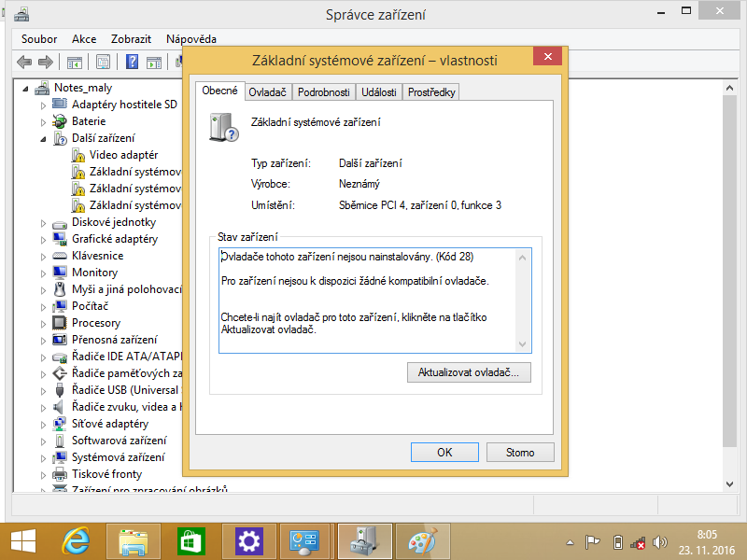Open the Akce menu
This screenshot has width=747, height=560.
coord(84,39)
